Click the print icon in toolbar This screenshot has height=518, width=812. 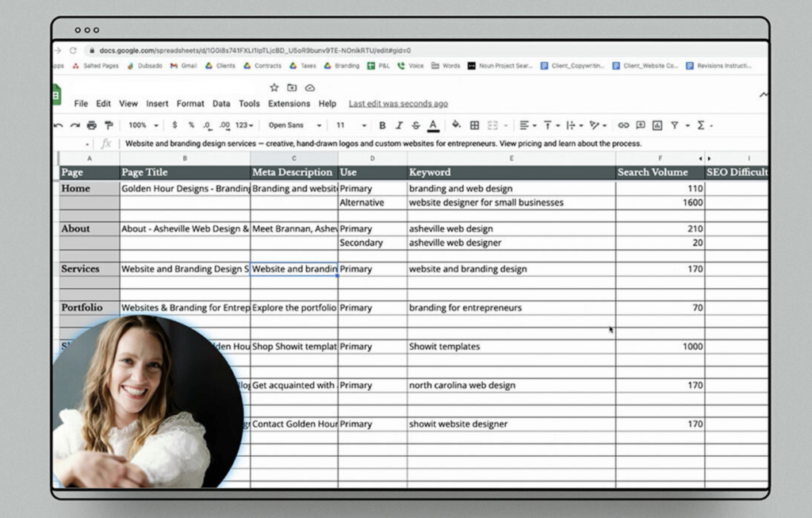tap(92, 125)
